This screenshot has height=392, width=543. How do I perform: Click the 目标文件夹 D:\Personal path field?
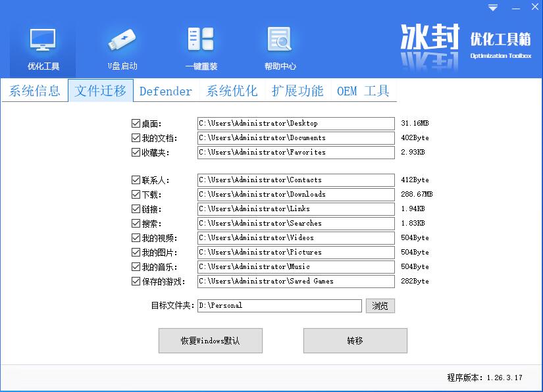coord(279,306)
